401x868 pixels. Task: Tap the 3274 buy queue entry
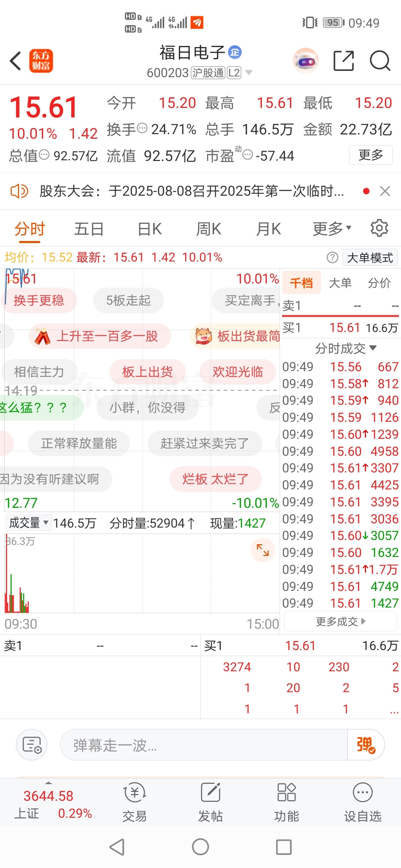pos(237,667)
